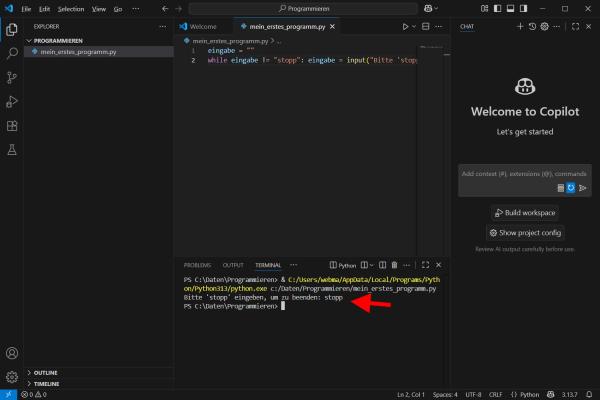This screenshot has width=600, height=400.
Task: Open the Accounts menu icon
Action: (x=12, y=353)
